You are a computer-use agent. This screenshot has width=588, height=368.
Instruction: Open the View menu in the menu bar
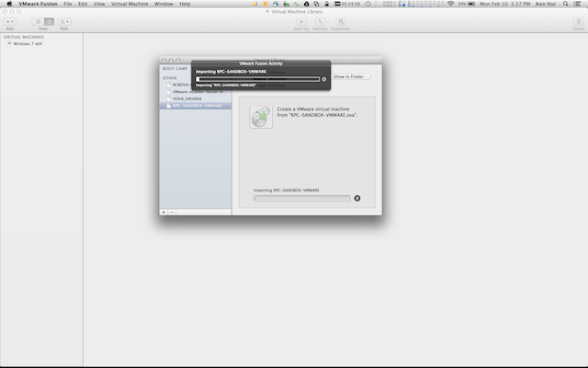pyautogui.click(x=99, y=4)
